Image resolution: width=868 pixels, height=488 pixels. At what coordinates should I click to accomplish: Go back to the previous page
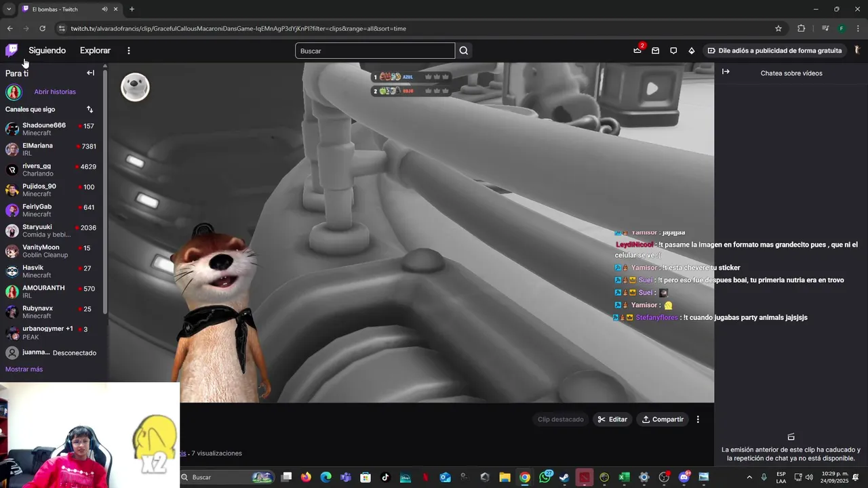tap(9, 28)
